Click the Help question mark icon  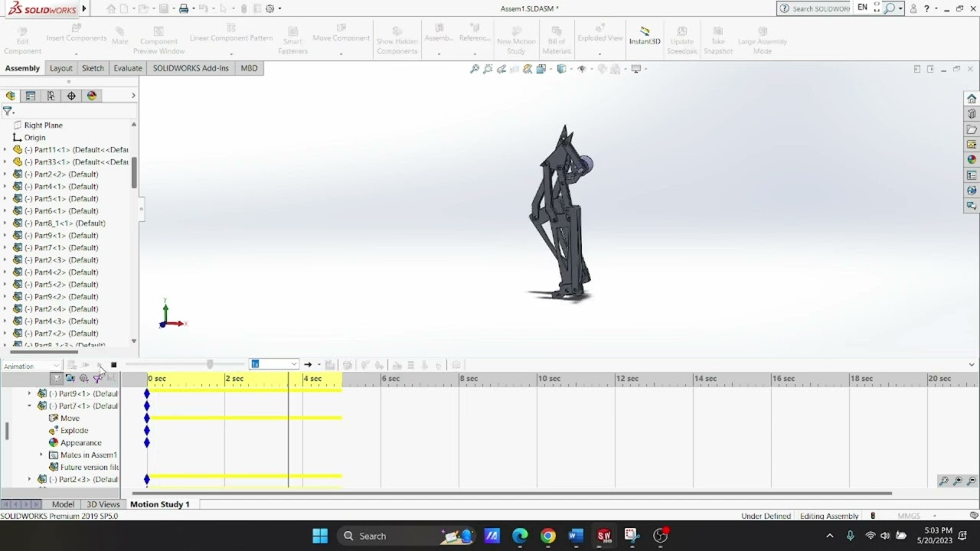coord(926,8)
